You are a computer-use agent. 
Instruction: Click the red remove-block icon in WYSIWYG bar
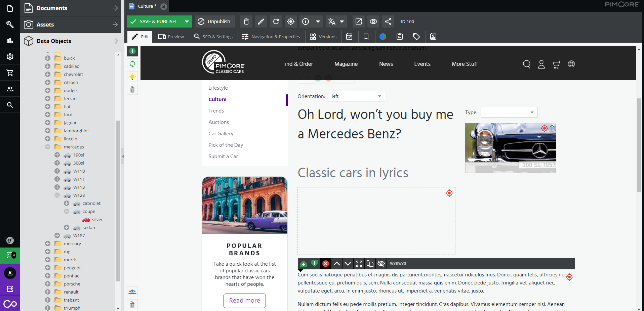tap(326, 264)
